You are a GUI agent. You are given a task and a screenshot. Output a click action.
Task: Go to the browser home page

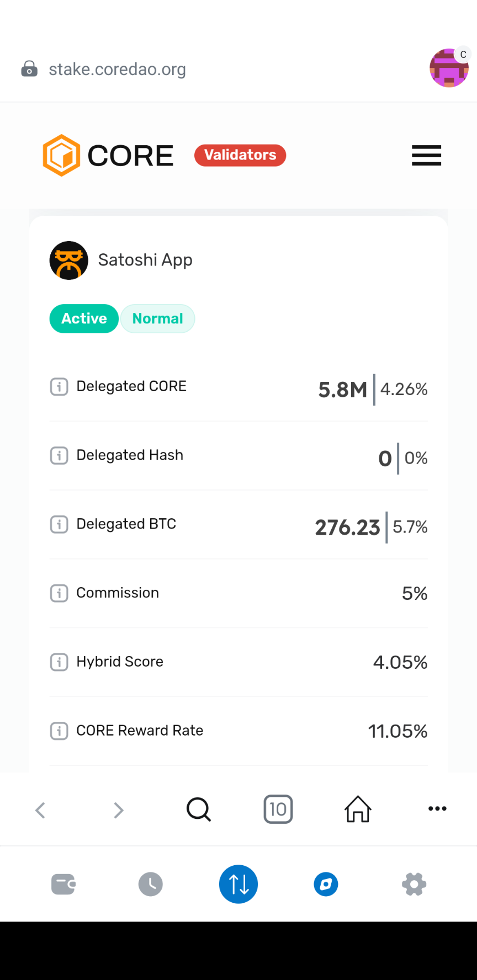click(x=358, y=809)
